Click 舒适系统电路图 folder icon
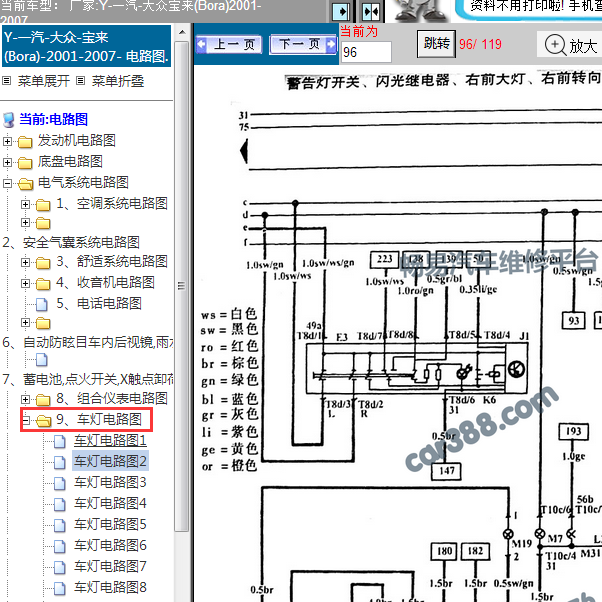This screenshot has height=602, width=602. 43,263
